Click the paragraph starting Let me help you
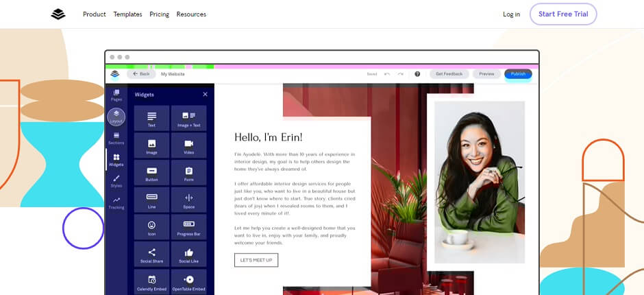644x295 pixels. point(295,235)
